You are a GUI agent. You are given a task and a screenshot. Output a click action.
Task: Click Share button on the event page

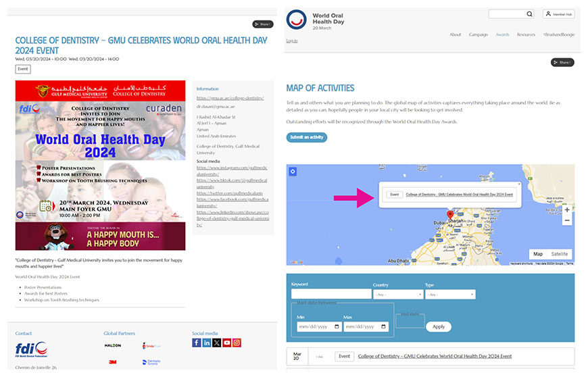[x=262, y=24]
